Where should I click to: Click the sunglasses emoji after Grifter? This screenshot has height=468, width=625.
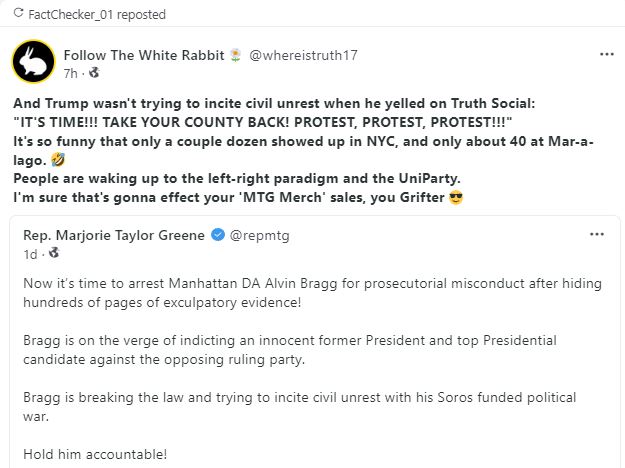456,197
